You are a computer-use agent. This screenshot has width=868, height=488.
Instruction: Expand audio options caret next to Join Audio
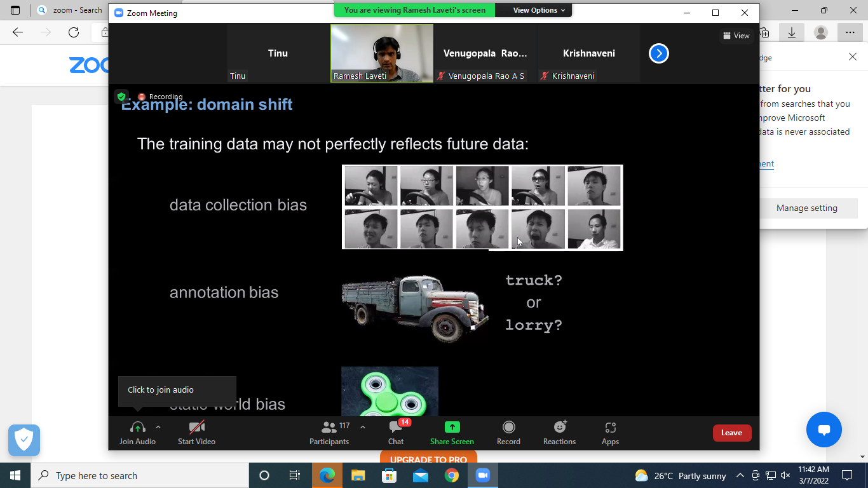tap(158, 428)
